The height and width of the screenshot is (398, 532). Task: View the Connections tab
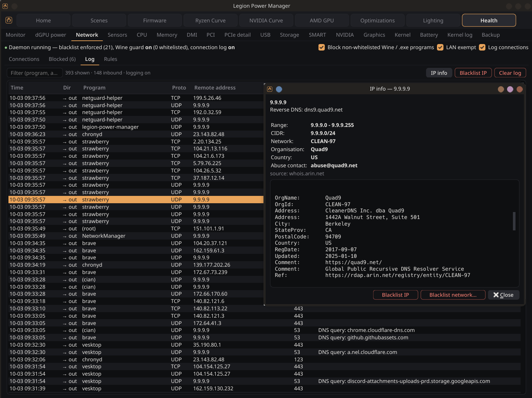point(24,59)
